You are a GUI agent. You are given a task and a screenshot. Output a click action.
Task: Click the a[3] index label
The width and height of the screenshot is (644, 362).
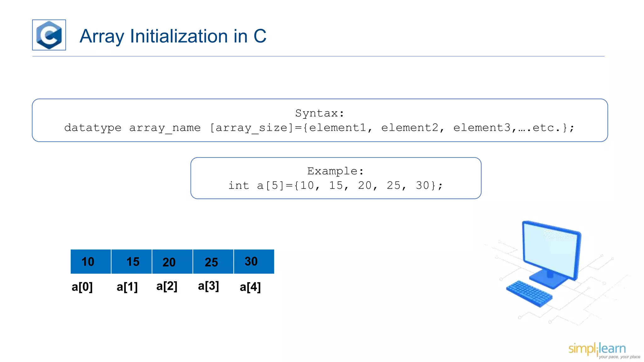point(208,286)
